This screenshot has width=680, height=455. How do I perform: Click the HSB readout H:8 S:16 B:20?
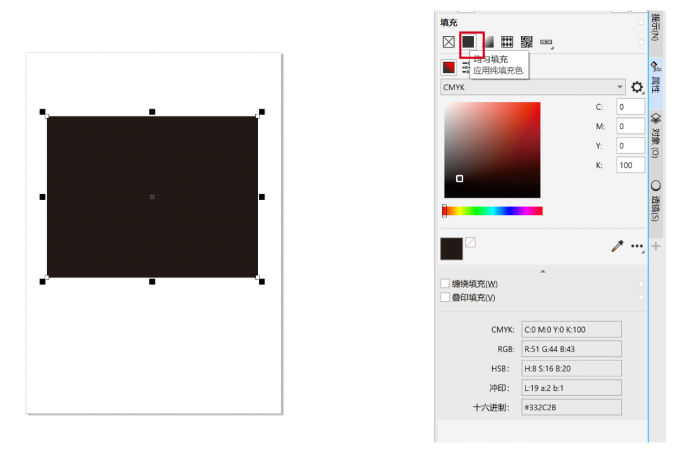tap(571, 369)
